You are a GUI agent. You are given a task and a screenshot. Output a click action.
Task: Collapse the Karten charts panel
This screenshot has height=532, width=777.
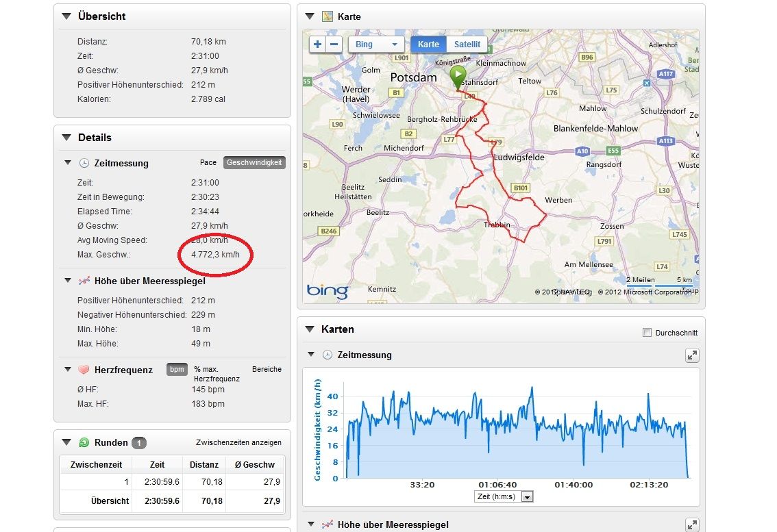tap(310, 329)
